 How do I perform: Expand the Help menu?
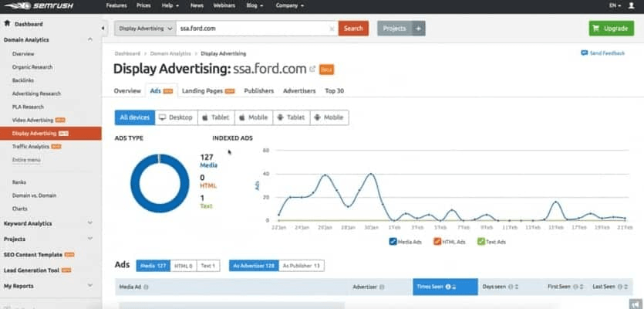tap(170, 5)
